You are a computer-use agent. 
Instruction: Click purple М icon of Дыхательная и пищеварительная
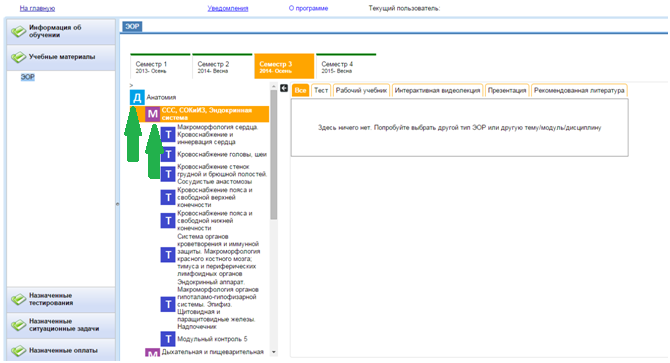153,353
